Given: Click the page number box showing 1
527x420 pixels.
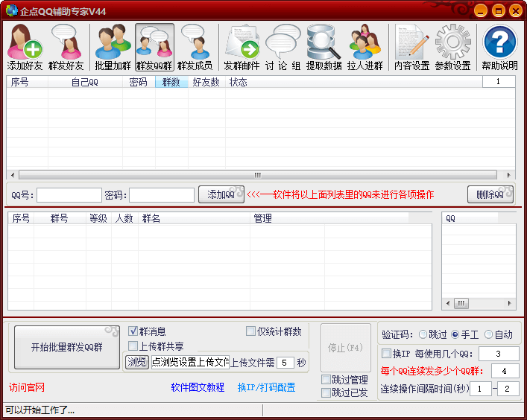Looking at the screenshot, I should [x=499, y=82].
